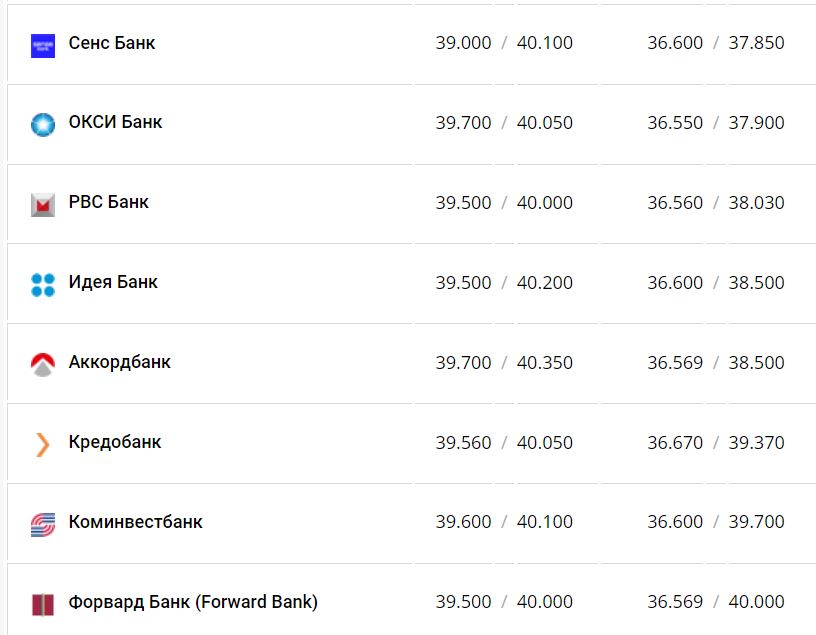This screenshot has width=816, height=635.
Task: Open the Сенс Банк name link
Action: 112,43
